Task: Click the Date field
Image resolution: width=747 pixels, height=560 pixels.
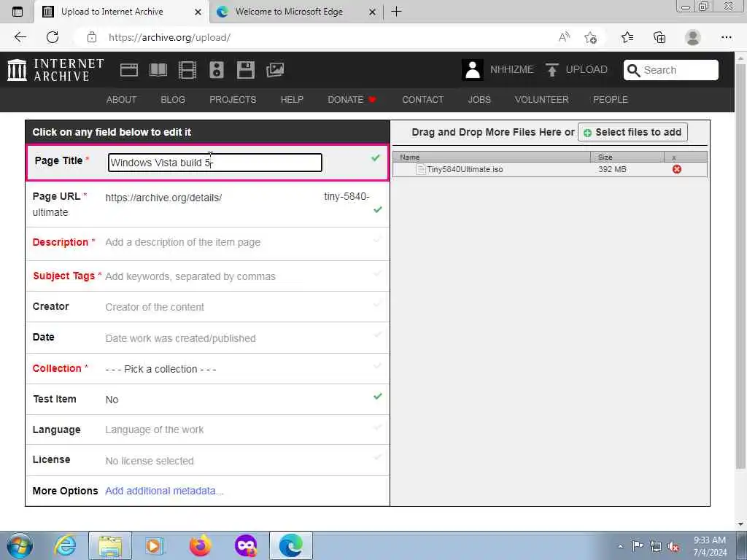Action: pos(207,338)
